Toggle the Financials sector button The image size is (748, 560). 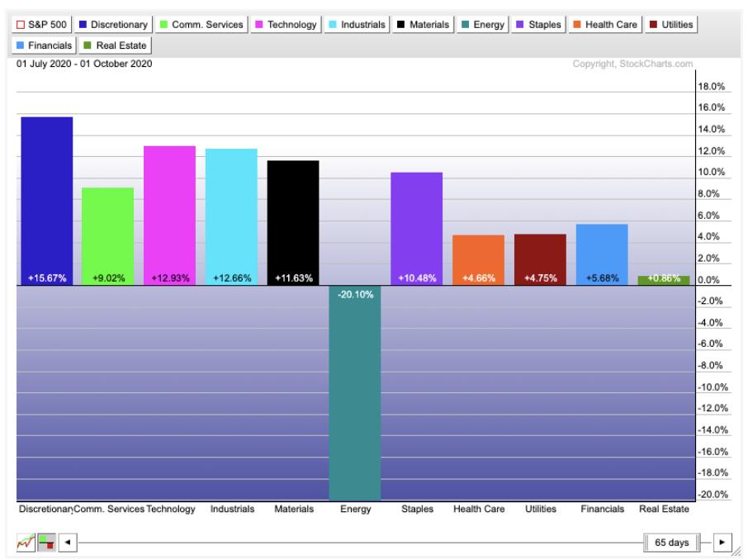pyautogui.click(x=45, y=45)
